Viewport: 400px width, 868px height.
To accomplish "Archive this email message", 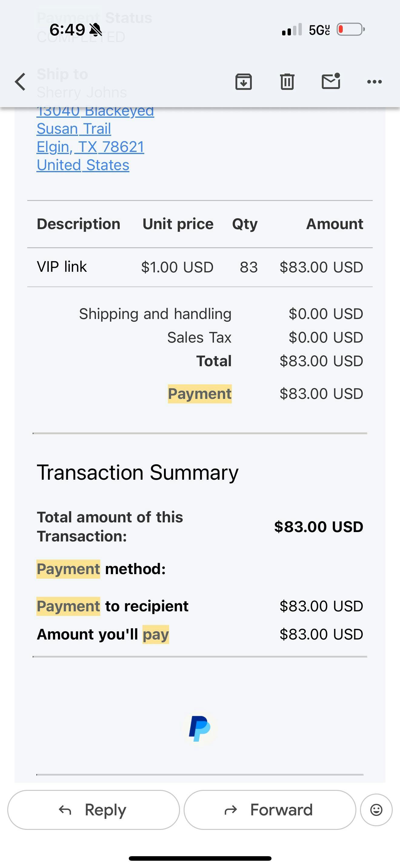I will (x=244, y=81).
